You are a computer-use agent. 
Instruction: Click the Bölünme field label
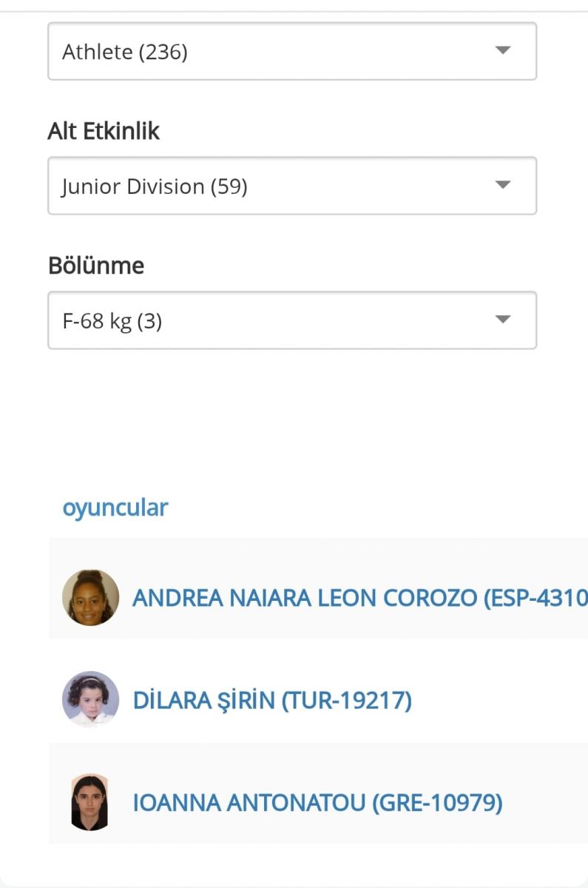pos(96,266)
